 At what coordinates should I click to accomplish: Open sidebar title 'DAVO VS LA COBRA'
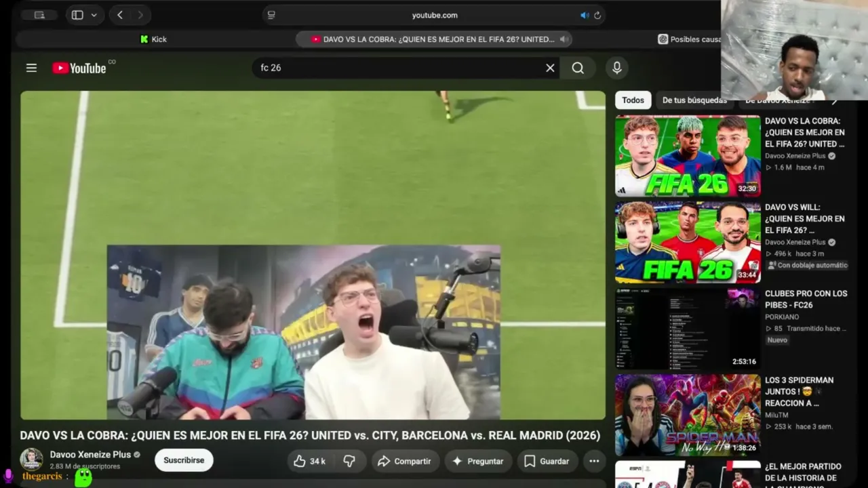point(805,132)
